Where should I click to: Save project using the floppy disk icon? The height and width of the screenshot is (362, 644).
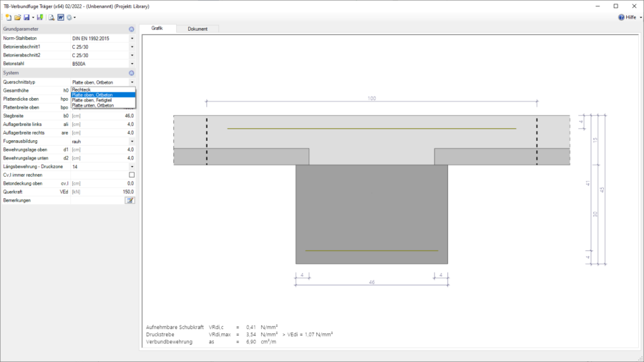[26, 17]
